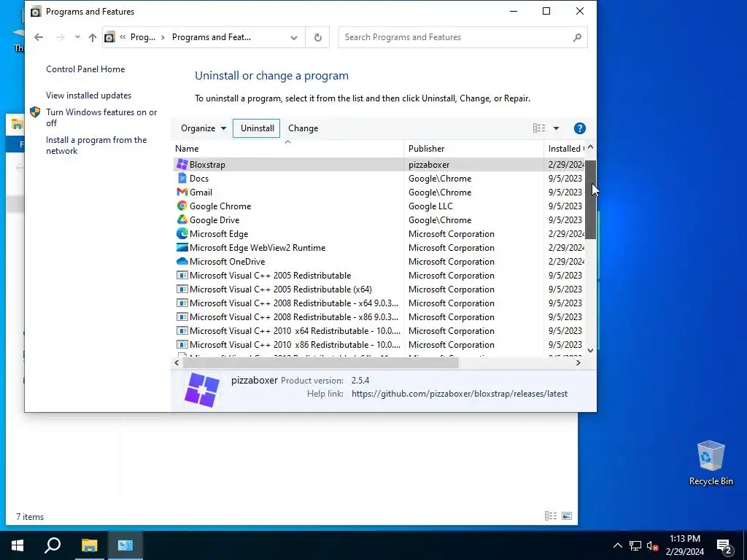Click the horizontal scrollbar right arrow
The height and width of the screenshot is (560, 747).
578,363
